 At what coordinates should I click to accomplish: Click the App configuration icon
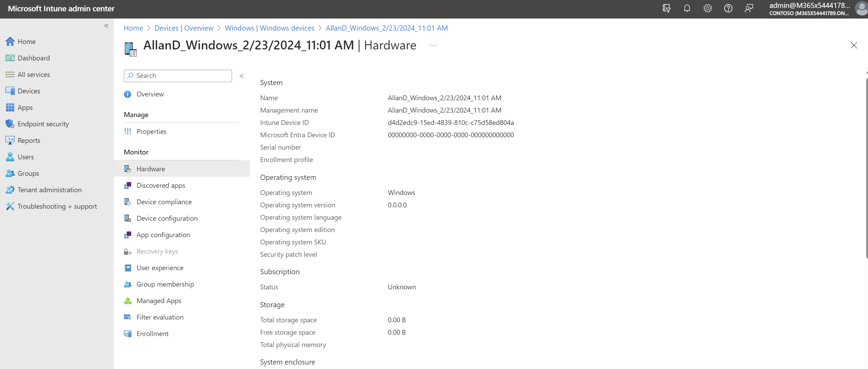(x=128, y=235)
